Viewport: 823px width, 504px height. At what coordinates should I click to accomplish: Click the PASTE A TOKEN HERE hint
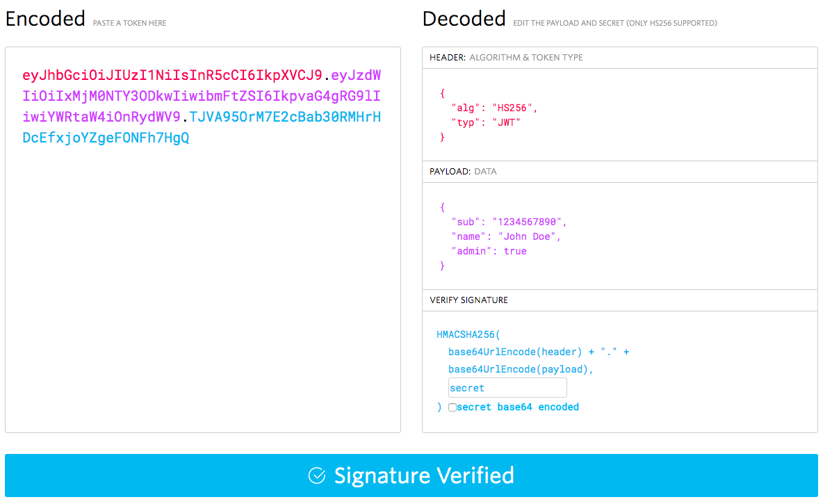[x=129, y=23]
